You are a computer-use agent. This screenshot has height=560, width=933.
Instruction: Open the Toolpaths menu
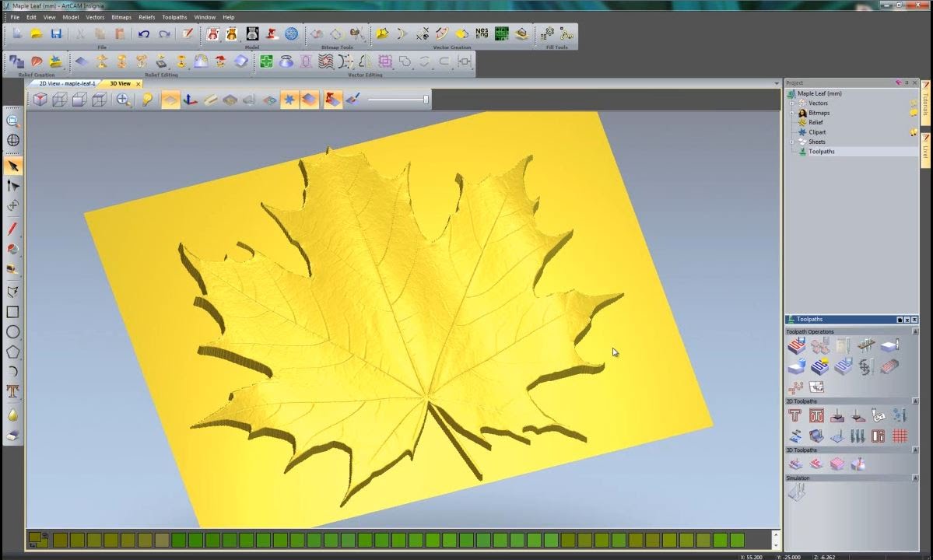coord(174,17)
